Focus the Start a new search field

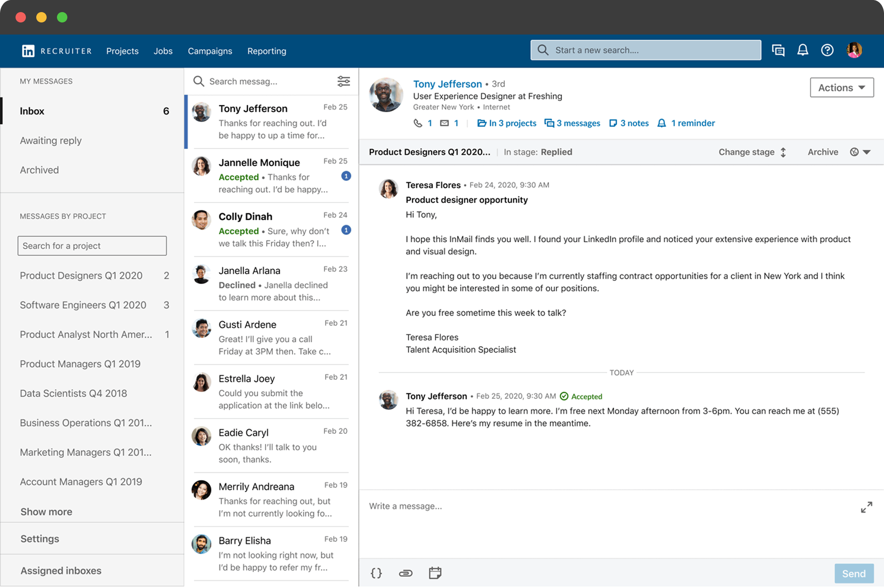[x=646, y=50]
